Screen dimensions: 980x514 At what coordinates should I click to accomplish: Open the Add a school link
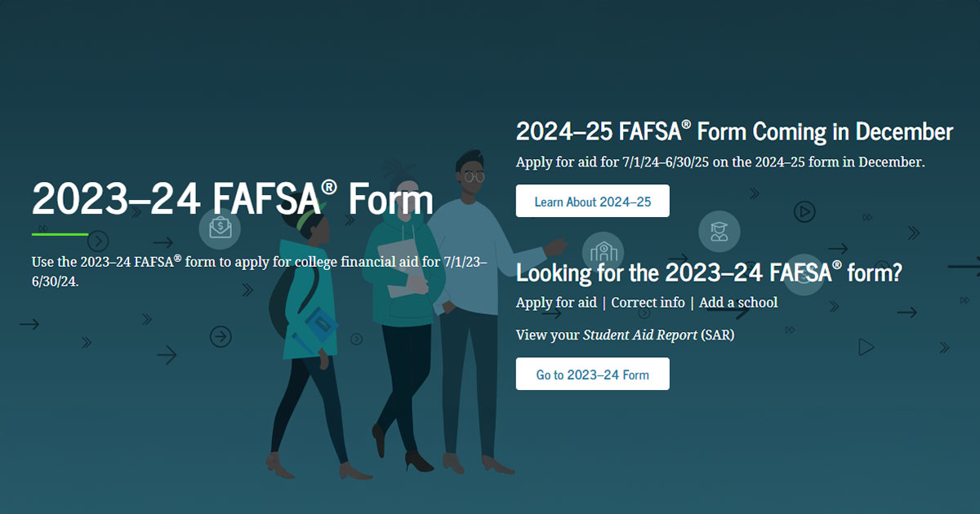point(737,302)
